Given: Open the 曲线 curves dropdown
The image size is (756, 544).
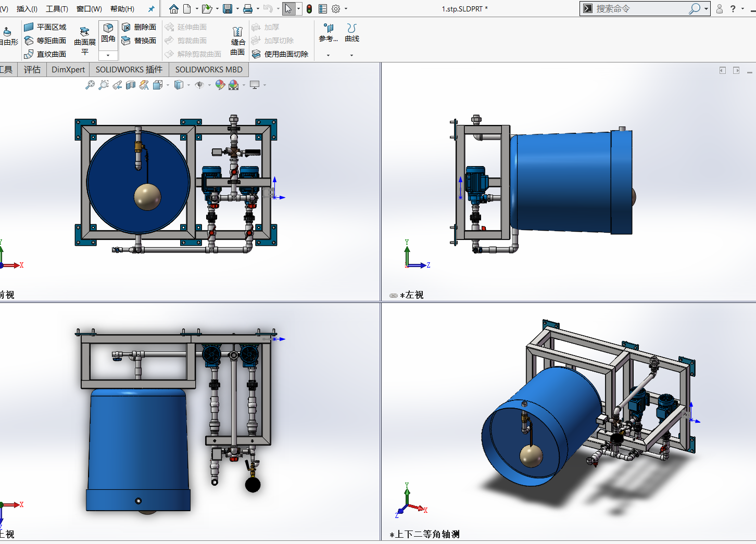Looking at the screenshot, I should (352, 55).
